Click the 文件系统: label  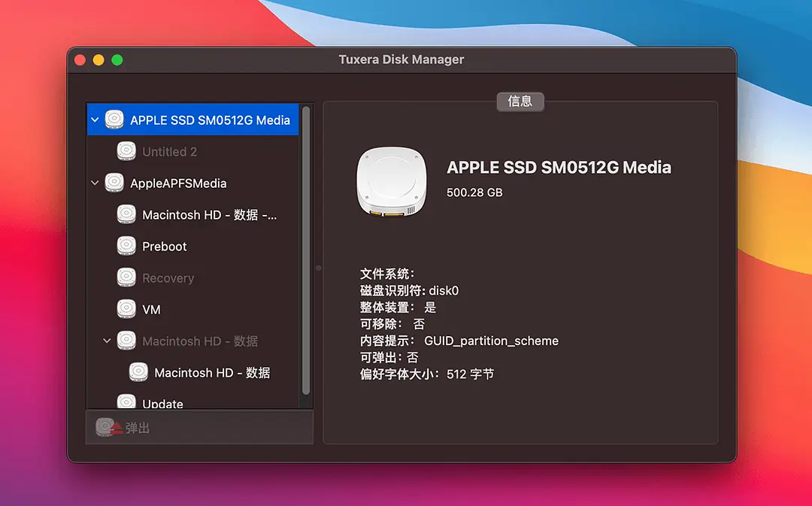click(387, 274)
